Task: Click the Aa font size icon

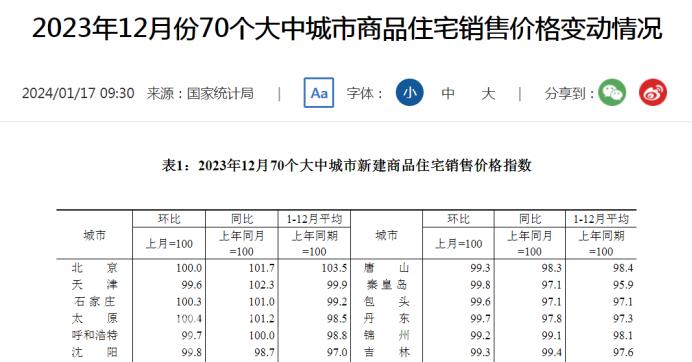Action: (319, 93)
